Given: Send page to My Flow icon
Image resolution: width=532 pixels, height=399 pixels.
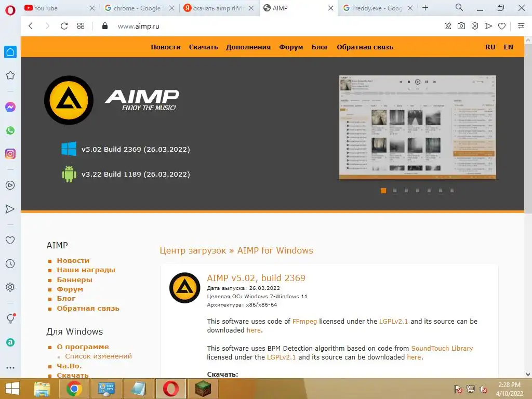Looking at the screenshot, I should [x=488, y=26].
